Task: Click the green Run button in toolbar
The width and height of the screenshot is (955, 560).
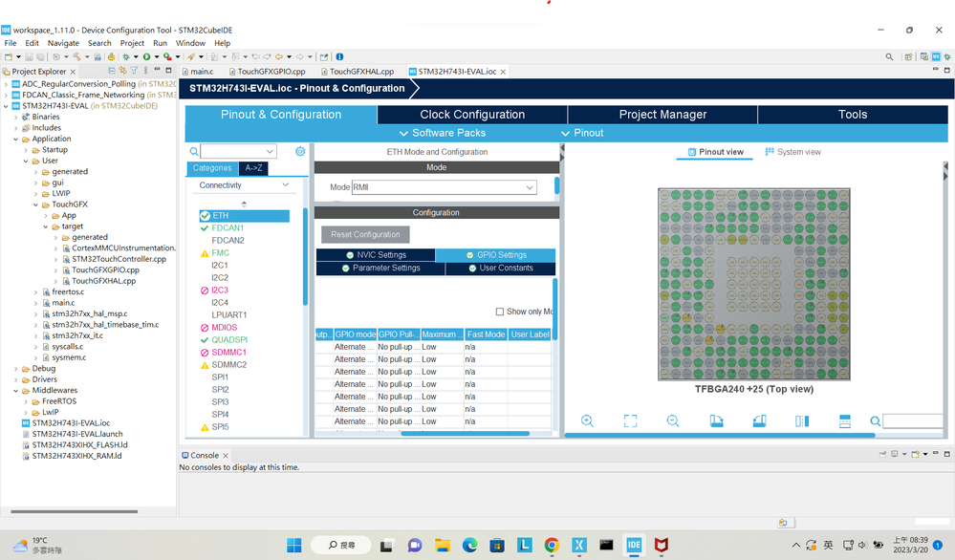Action: pyautogui.click(x=147, y=56)
